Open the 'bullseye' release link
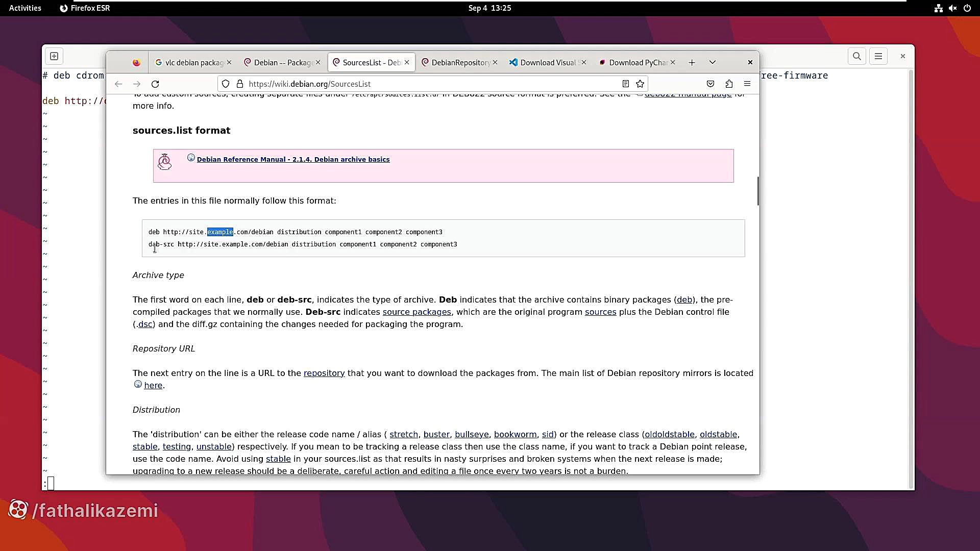The width and height of the screenshot is (980, 551). click(x=472, y=435)
